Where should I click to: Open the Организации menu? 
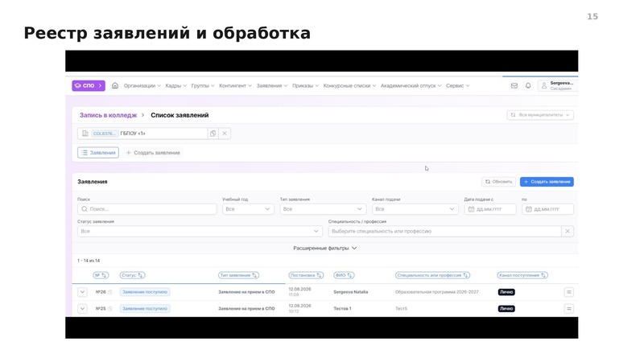(x=142, y=86)
